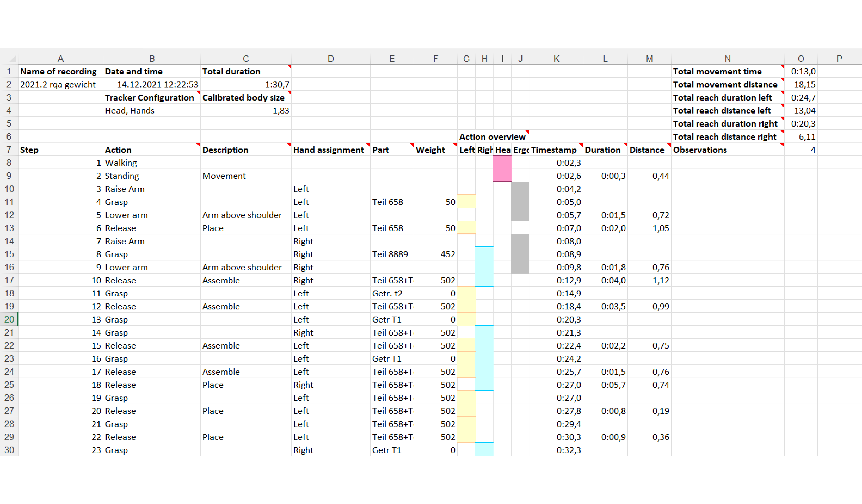Click the 'Description' header cell

(x=246, y=150)
